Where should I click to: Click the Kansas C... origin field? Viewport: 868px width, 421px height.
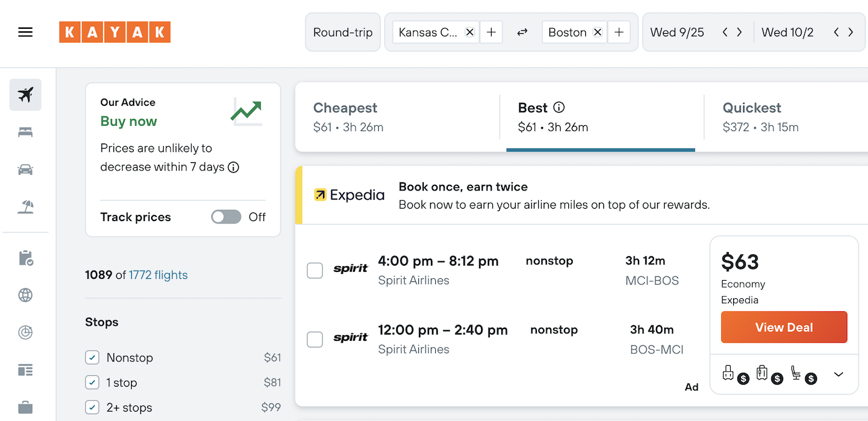(428, 32)
